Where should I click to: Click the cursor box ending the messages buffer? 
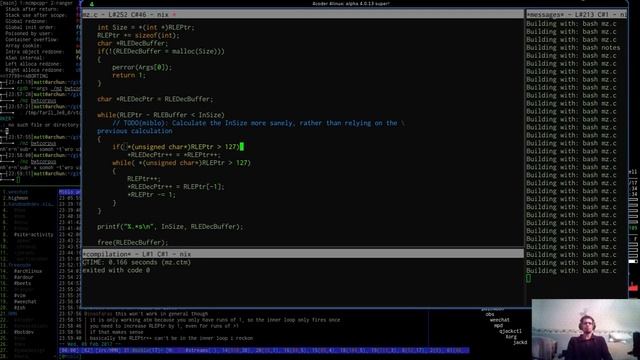click(x=529, y=278)
